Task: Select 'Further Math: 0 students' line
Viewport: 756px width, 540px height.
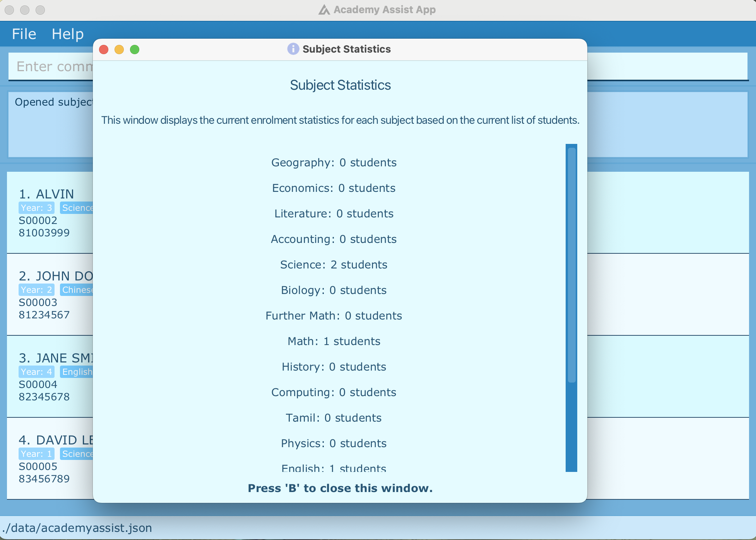Action: pyautogui.click(x=334, y=316)
